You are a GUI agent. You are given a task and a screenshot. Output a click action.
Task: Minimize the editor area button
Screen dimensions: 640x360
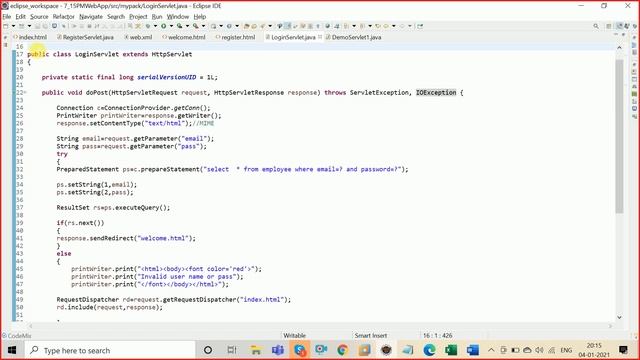[x=616, y=35]
